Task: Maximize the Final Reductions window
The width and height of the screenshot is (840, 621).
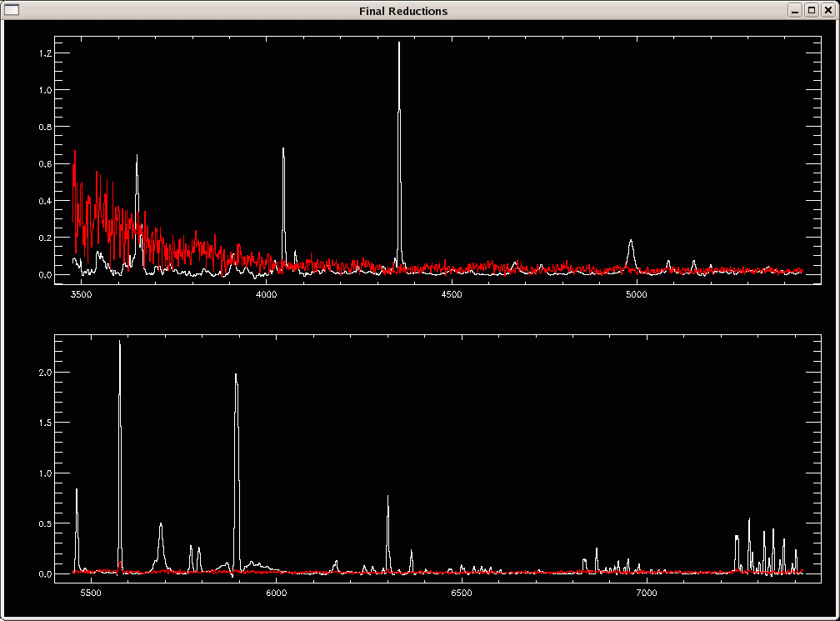Action: point(811,10)
